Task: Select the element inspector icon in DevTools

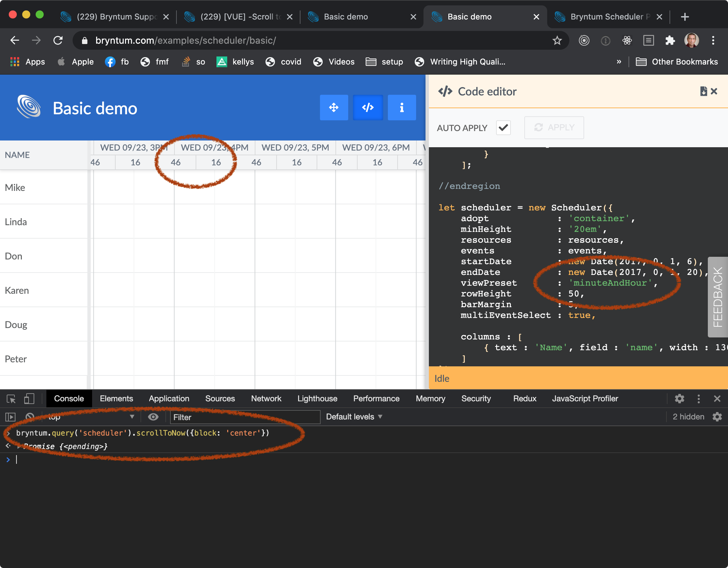Action: point(11,399)
